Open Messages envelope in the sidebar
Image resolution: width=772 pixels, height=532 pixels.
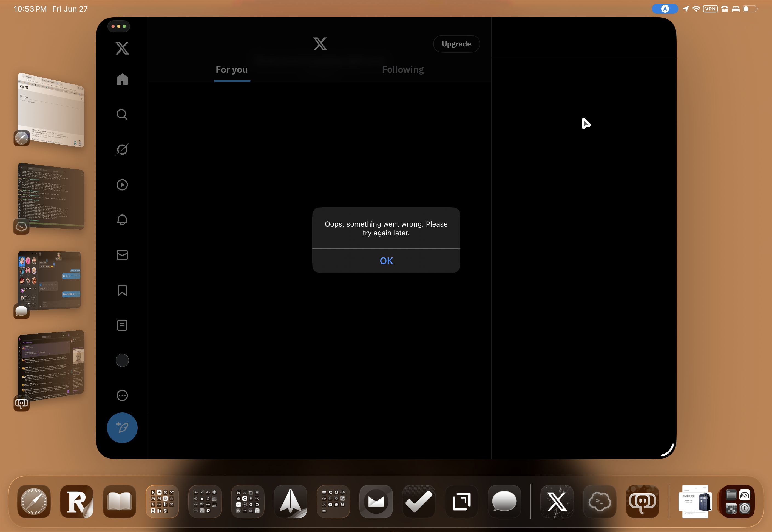coord(122,255)
